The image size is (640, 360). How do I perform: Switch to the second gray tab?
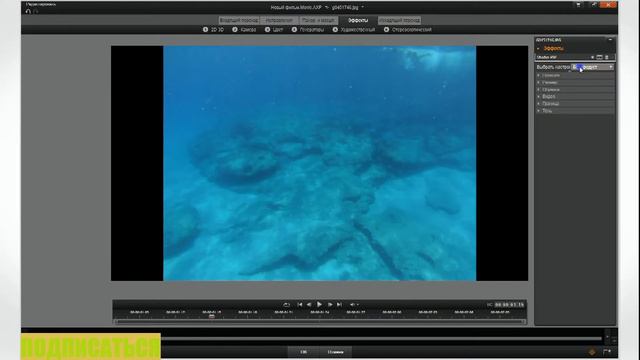279,20
